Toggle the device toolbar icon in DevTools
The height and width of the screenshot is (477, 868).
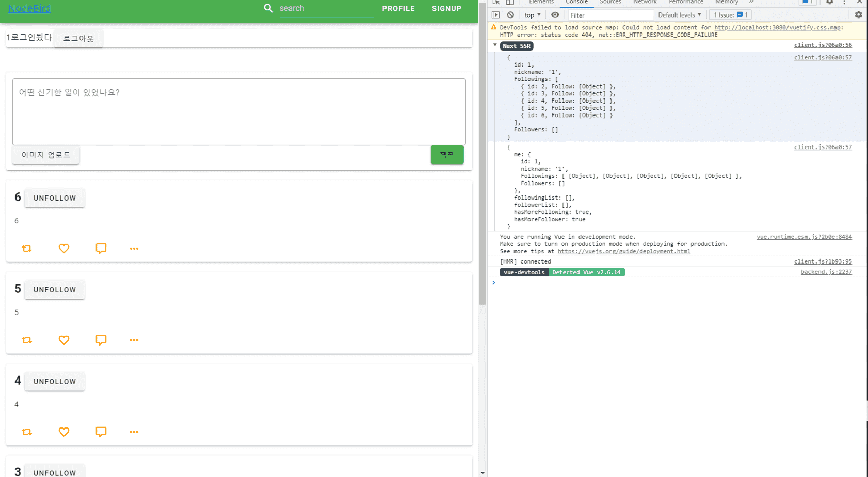click(510, 2)
